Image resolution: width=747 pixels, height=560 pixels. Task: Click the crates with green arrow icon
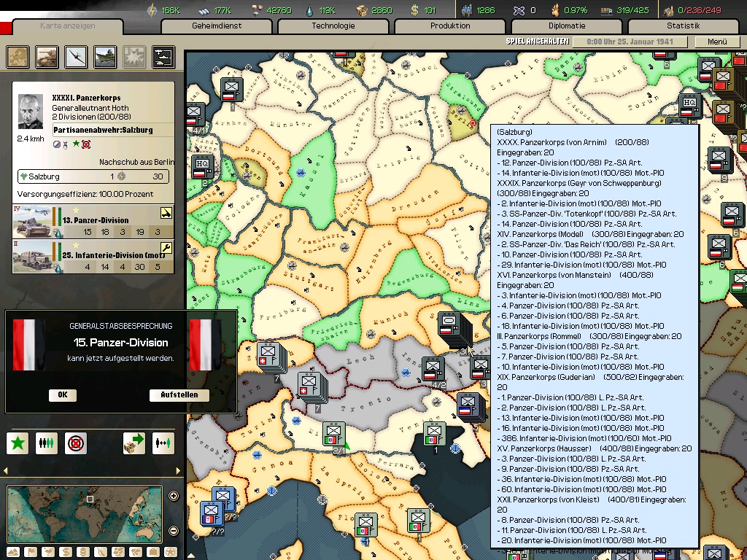pyautogui.click(x=134, y=443)
